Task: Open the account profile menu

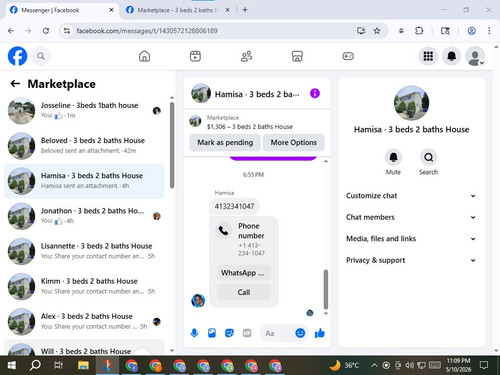Action: coord(475,56)
